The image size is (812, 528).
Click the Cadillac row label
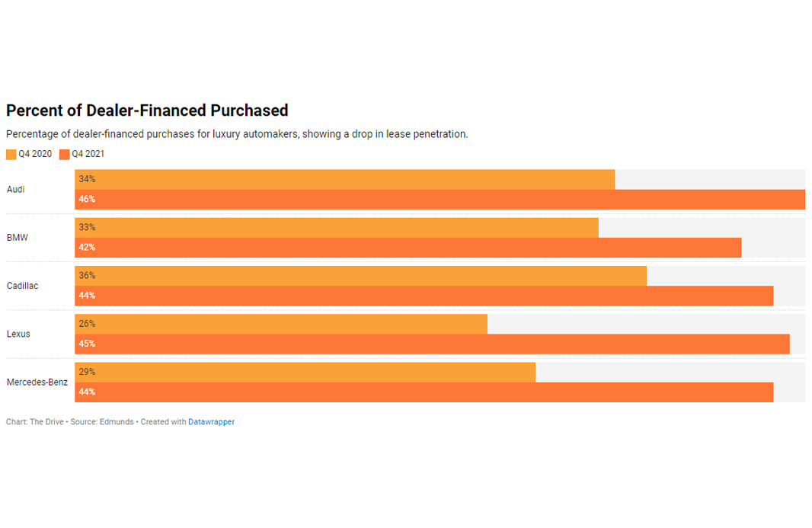22,286
